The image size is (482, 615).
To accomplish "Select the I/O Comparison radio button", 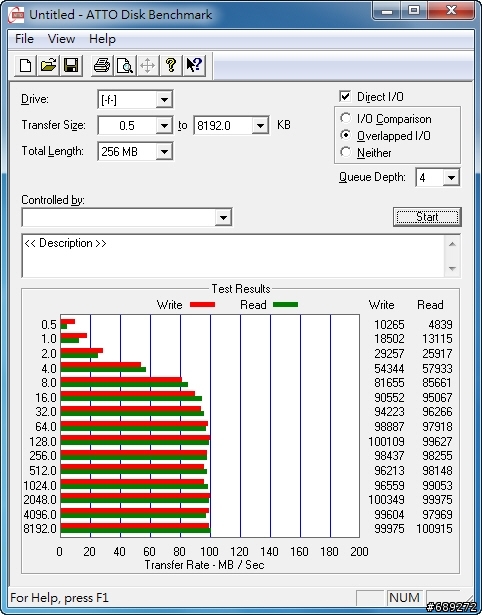I will [x=346, y=118].
